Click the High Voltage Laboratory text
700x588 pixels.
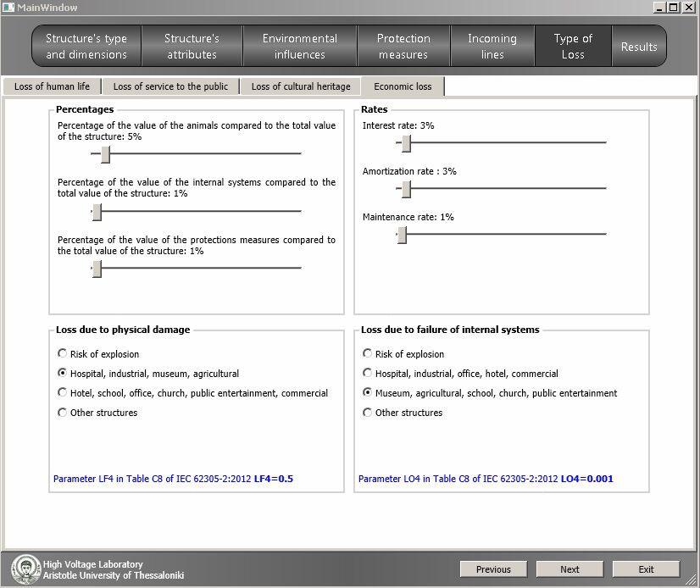point(93,564)
